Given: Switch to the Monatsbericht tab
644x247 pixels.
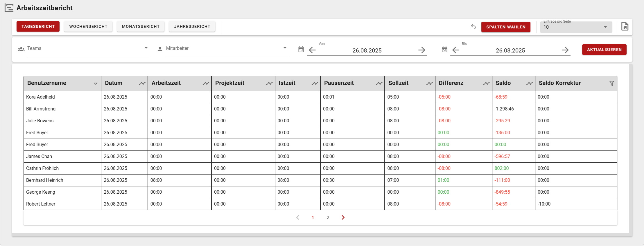Looking at the screenshot, I should [x=141, y=26].
